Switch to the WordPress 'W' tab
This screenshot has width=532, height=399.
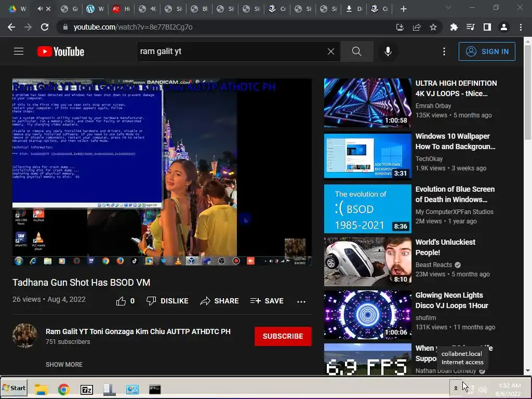(x=95, y=9)
